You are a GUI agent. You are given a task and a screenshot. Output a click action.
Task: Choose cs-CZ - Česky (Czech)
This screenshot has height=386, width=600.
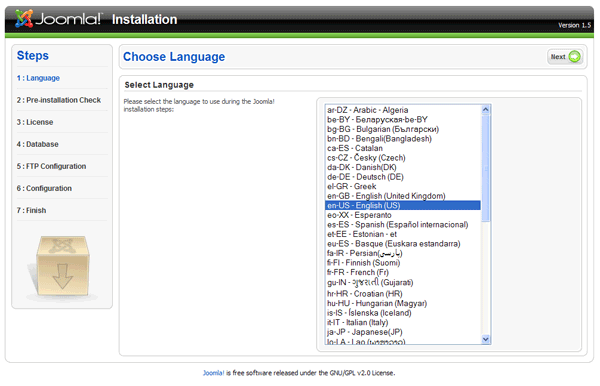tap(403, 158)
